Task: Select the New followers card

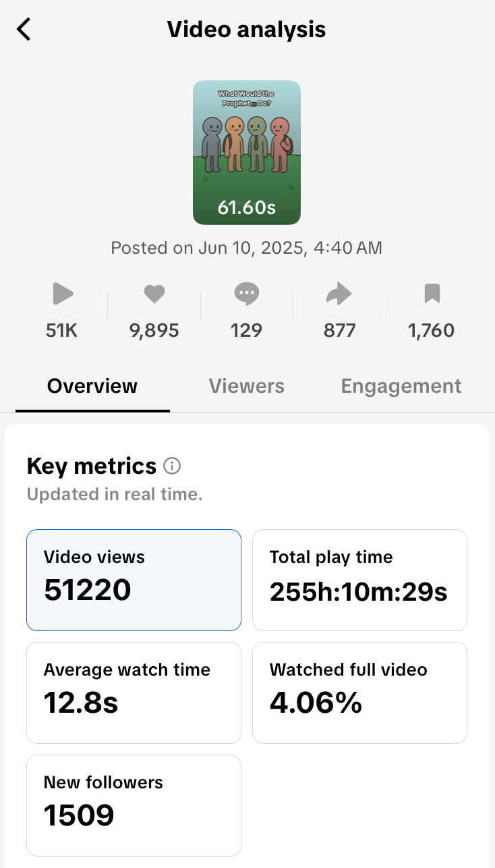Action: click(134, 805)
